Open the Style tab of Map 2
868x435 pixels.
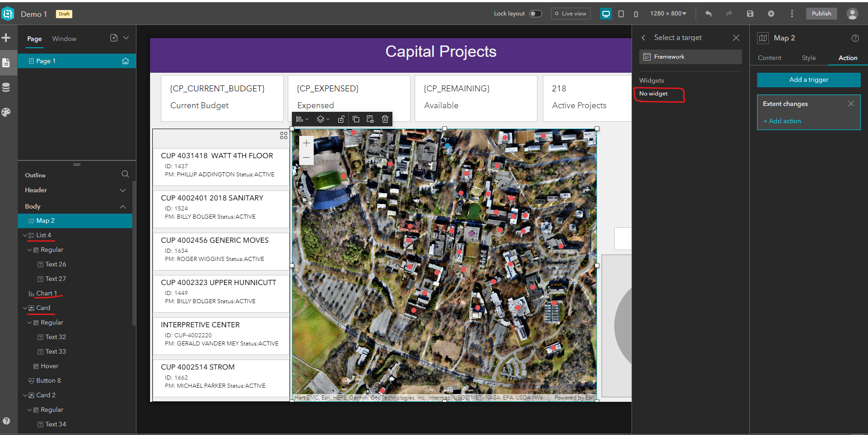(x=808, y=58)
